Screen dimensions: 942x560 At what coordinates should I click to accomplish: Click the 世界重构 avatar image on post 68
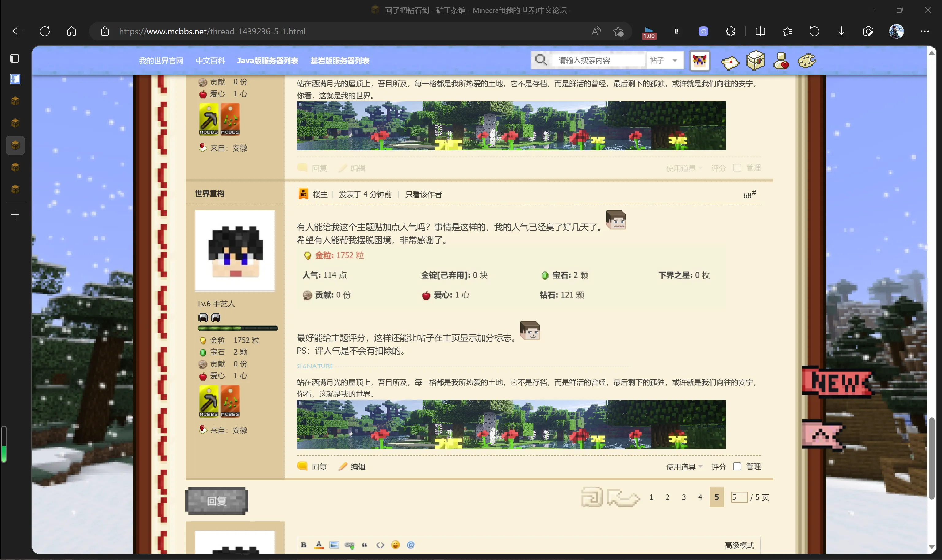coord(235,251)
